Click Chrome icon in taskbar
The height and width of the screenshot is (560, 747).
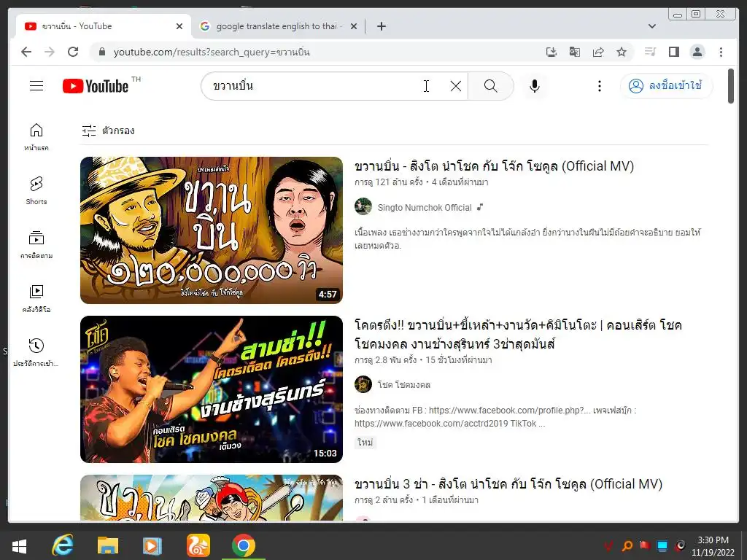click(244, 545)
